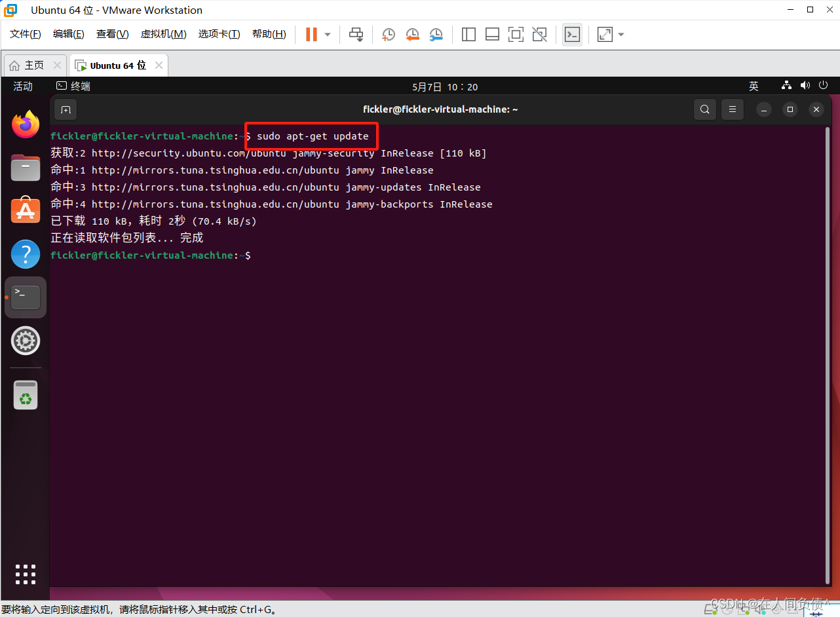Close the 主页 tab
840x617 pixels.
57,65
